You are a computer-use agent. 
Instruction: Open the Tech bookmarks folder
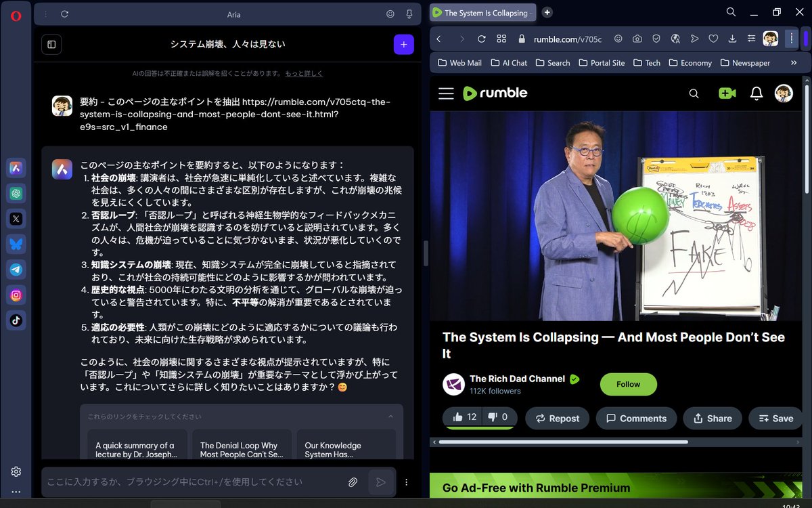tap(647, 62)
